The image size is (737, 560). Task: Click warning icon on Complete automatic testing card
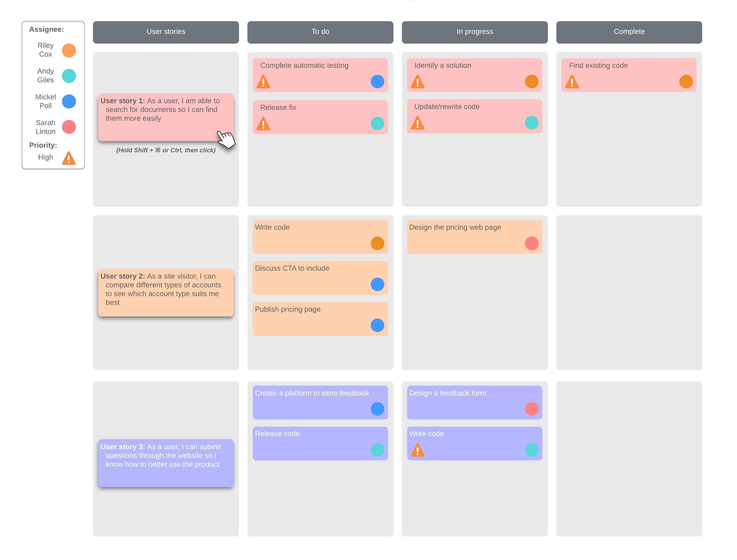coord(263,82)
